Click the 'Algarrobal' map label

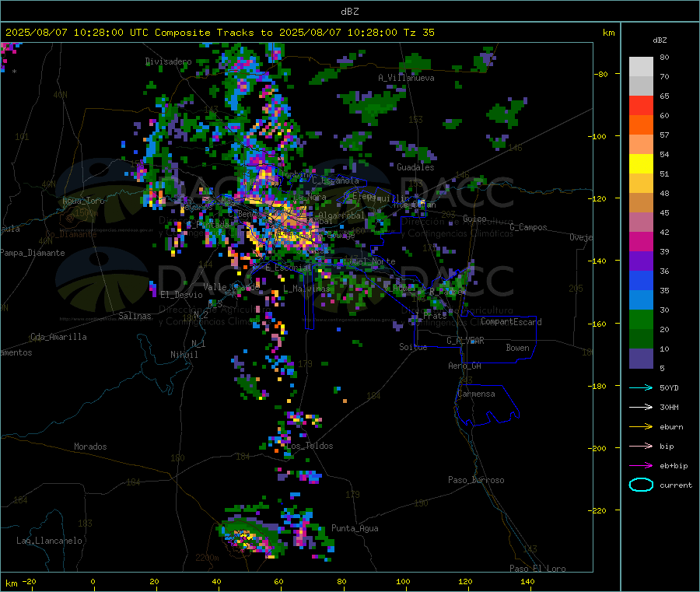tap(341, 215)
